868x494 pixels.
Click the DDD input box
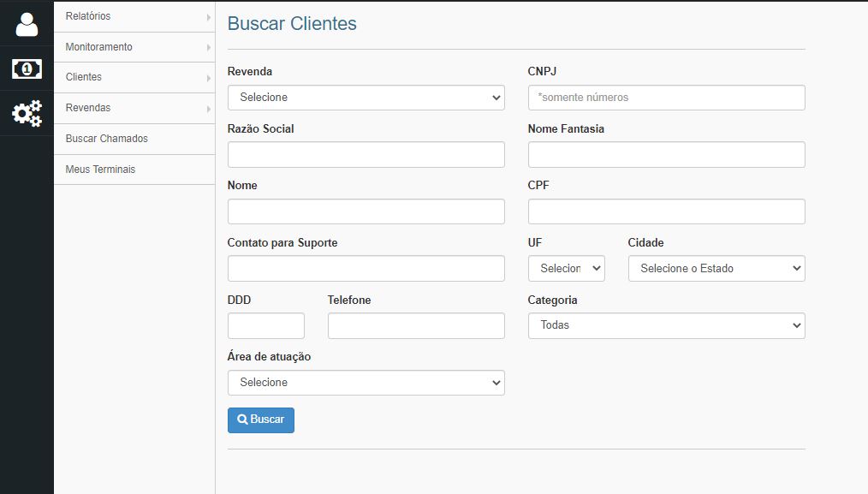click(x=265, y=325)
